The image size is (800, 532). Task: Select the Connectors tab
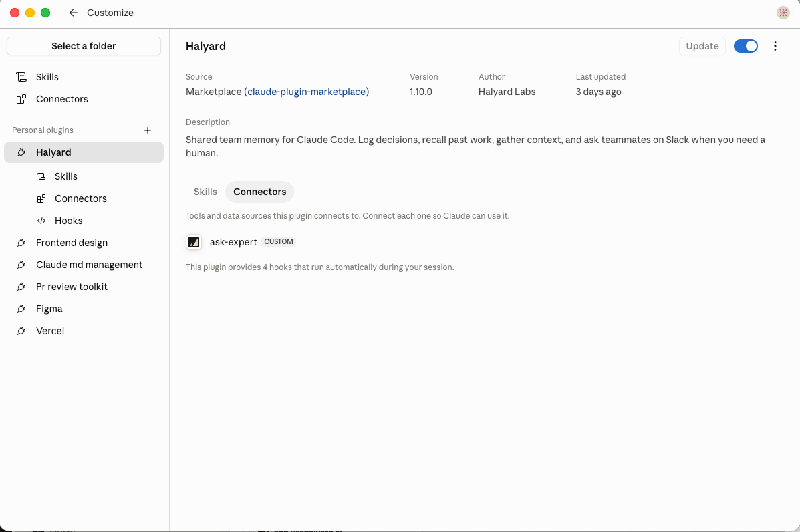click(260, 192)
